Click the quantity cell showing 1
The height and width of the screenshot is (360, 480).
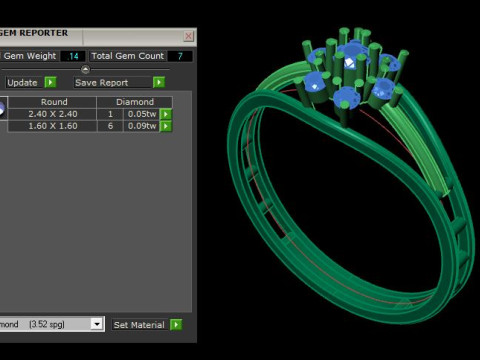click(x=110, y=114)
